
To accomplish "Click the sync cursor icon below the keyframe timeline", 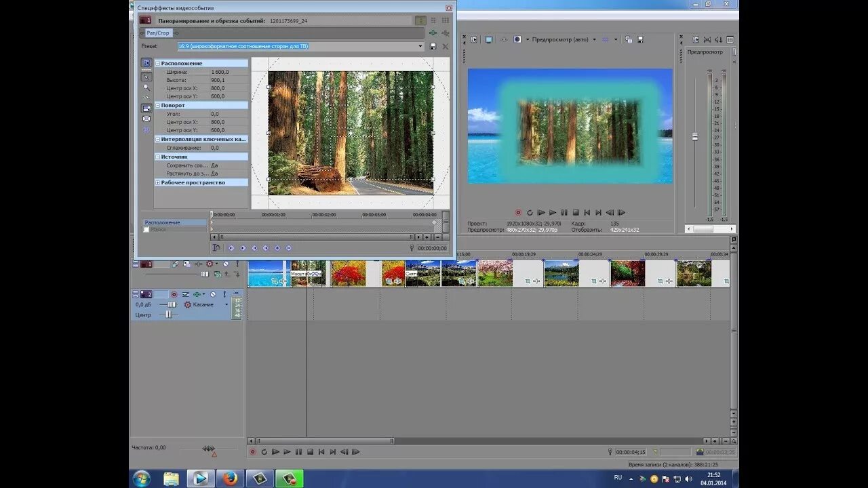I will 216,248.
